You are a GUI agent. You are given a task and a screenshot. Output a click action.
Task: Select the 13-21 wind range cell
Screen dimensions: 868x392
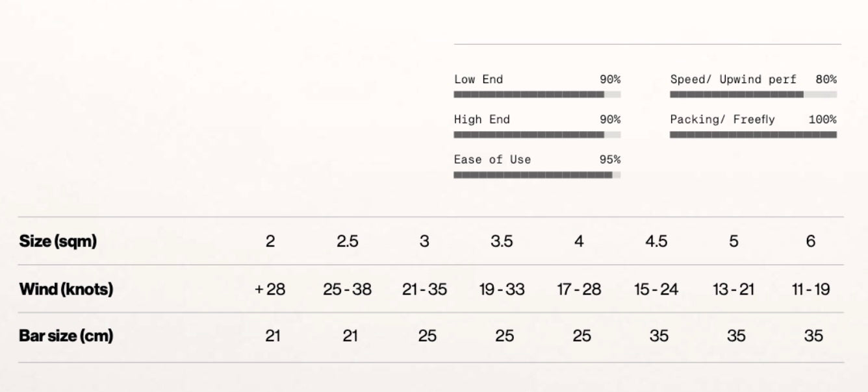pos(734,289)
